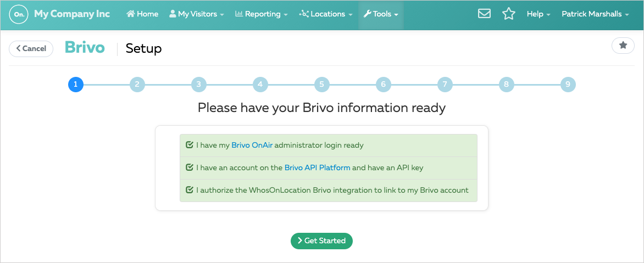The height and width of the screenshot is (263, 644).
Task: Select step 2 in setup progress
Action: 137,85
